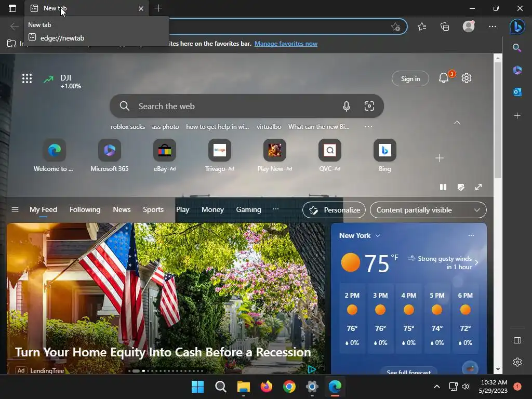Switch to Sports tab
Image resolution: width=532 pixels, height=399 pixels.
tap(153, 210)
